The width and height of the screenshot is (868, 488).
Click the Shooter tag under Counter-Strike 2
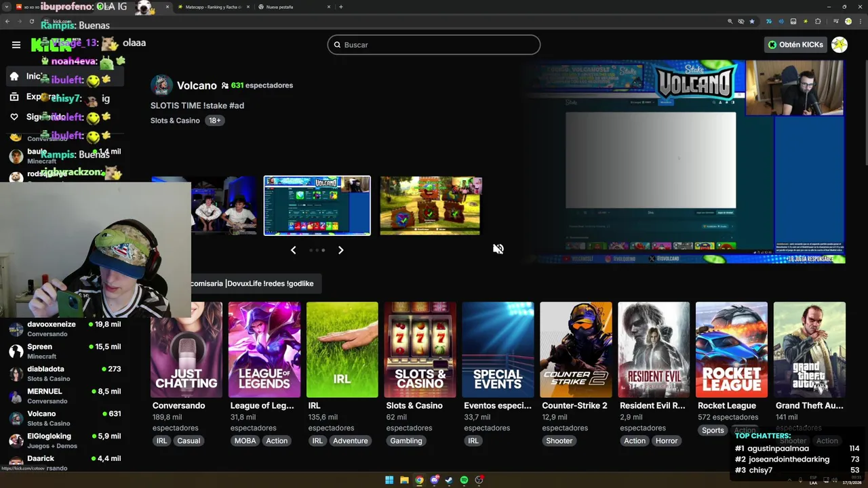click(559, 441)
